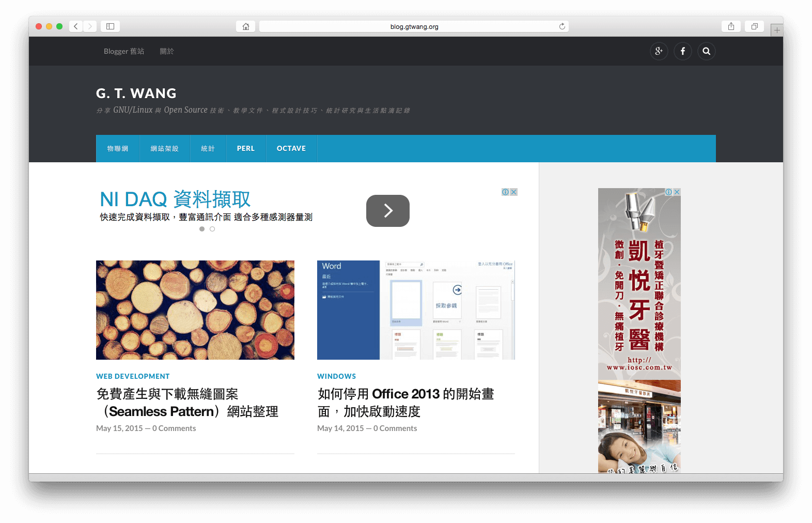This screenshot has height=523, width=812.
Task: Show all tabs overview icon
Action: coord(755,26)
